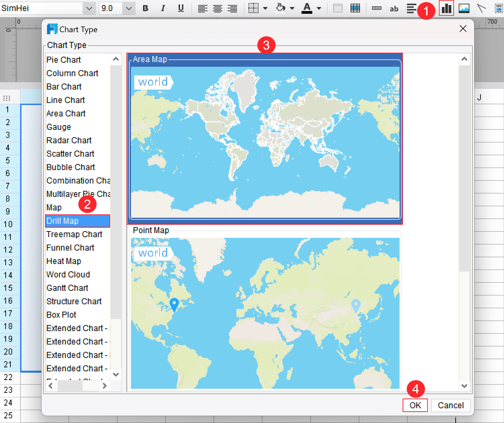Screen dimensions: 504x423
Task: Select Combination Chart in chart list
Action: (x=78, y=180)
